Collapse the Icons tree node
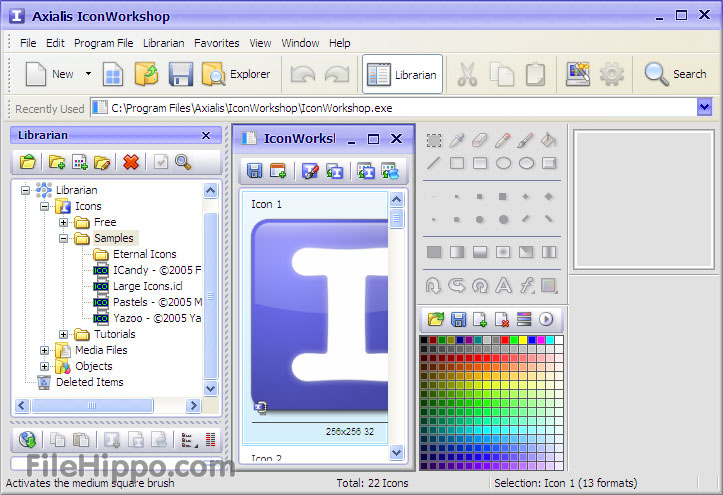 pos(45,206)
